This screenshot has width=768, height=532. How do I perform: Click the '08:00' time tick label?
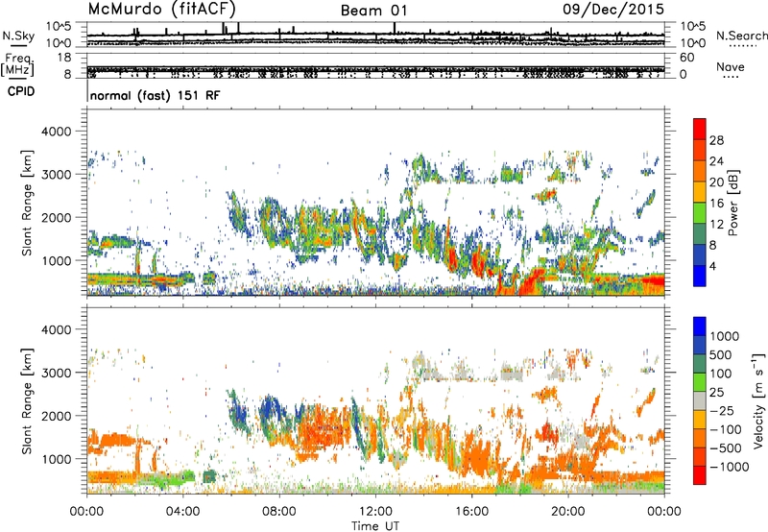pos(279,512)
